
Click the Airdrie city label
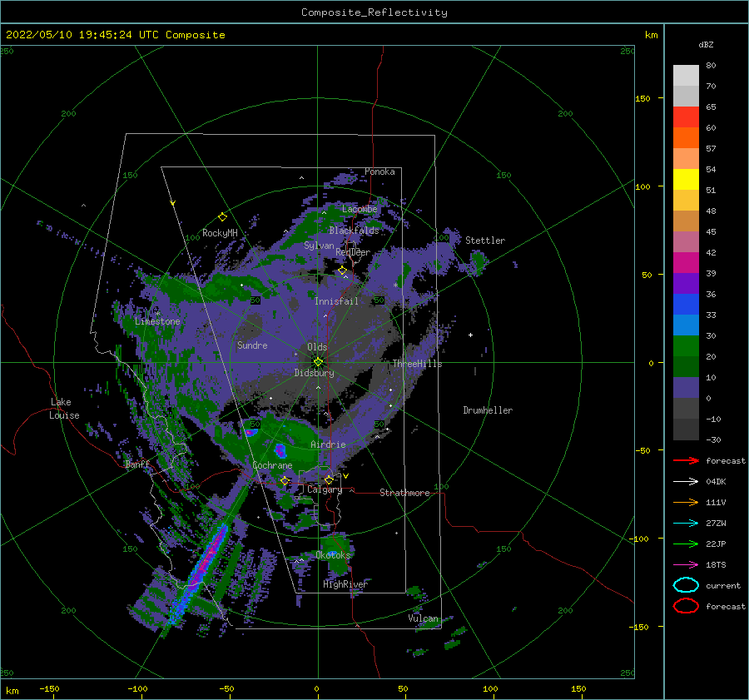[328, 444]
